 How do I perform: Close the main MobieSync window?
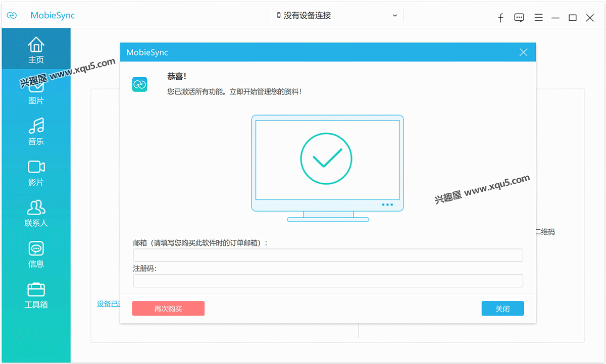[x=590, y=18]
